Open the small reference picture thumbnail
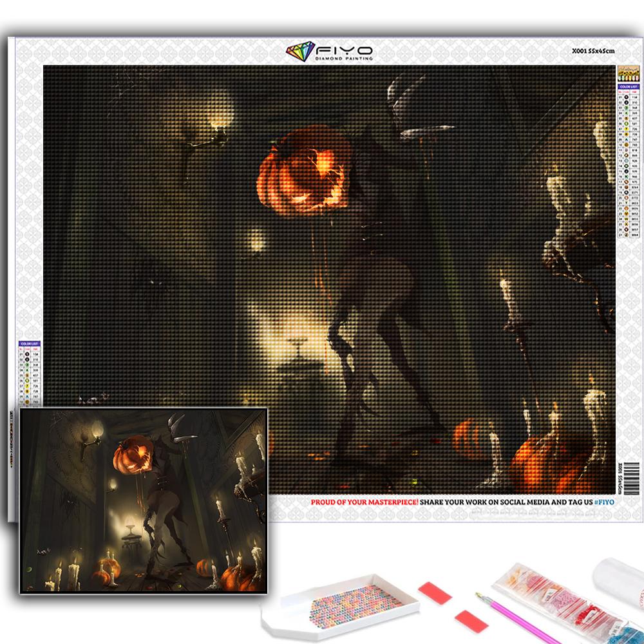This screenshot has width=644, height=644. 143,500
